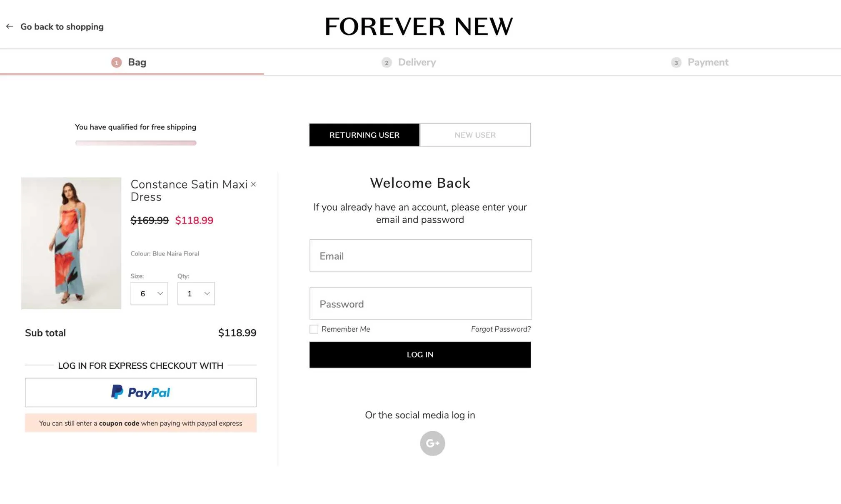Click the PayPal express checkout logo

[x=140, y=392]
